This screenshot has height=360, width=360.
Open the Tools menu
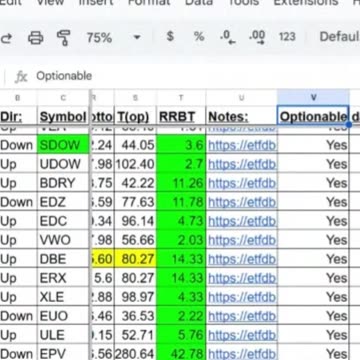click(244, 2)
